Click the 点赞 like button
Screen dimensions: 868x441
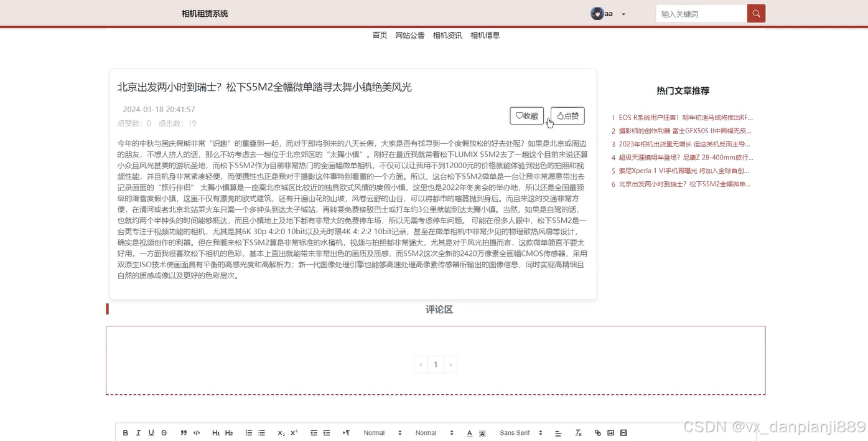point(567,116)
